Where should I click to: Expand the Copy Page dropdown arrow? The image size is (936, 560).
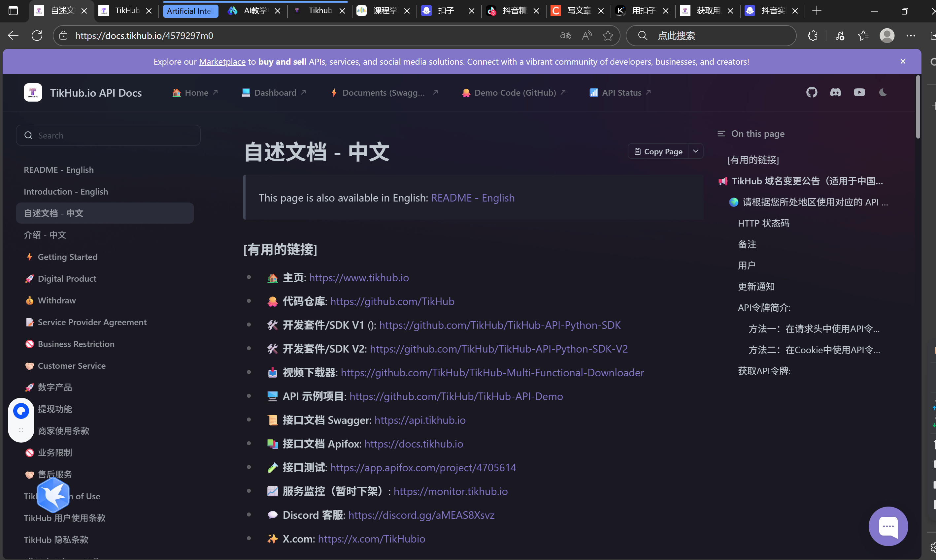695,151
